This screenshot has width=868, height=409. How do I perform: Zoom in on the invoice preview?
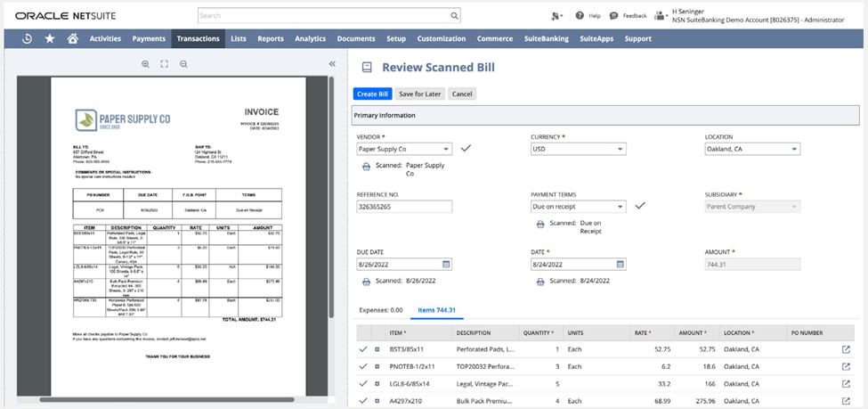145,64
